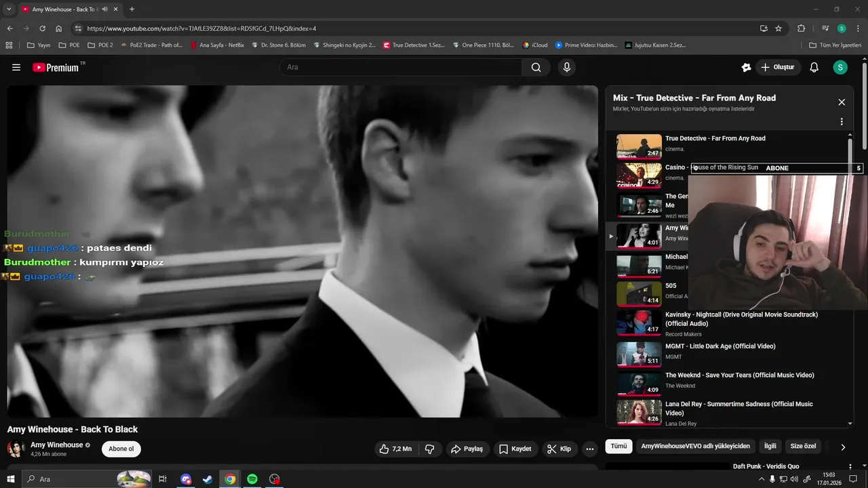The image size is (868, 488).
Task: Select AmyWinehouseVEVO adlı yükleyiciden chip
Action: (x=695, y=447)
